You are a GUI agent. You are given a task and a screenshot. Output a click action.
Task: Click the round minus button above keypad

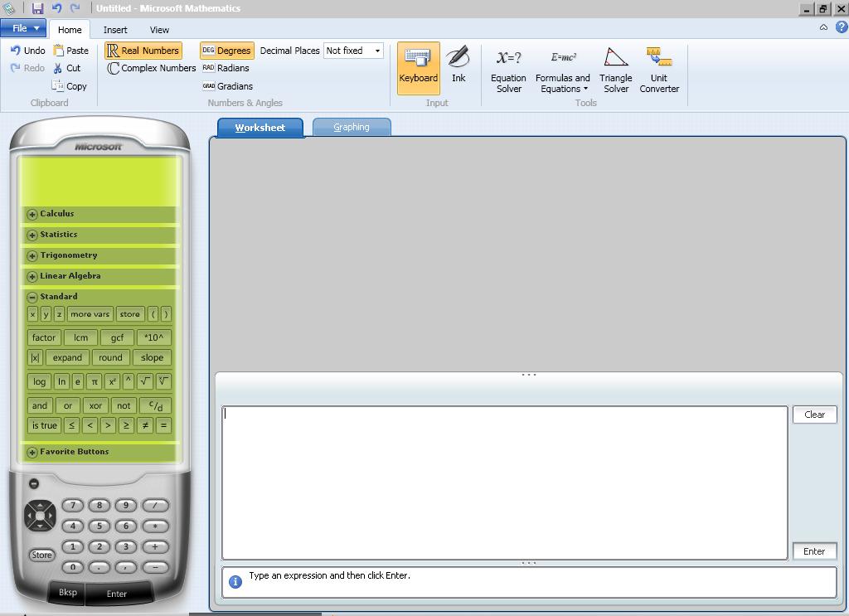tap(33, 483)
